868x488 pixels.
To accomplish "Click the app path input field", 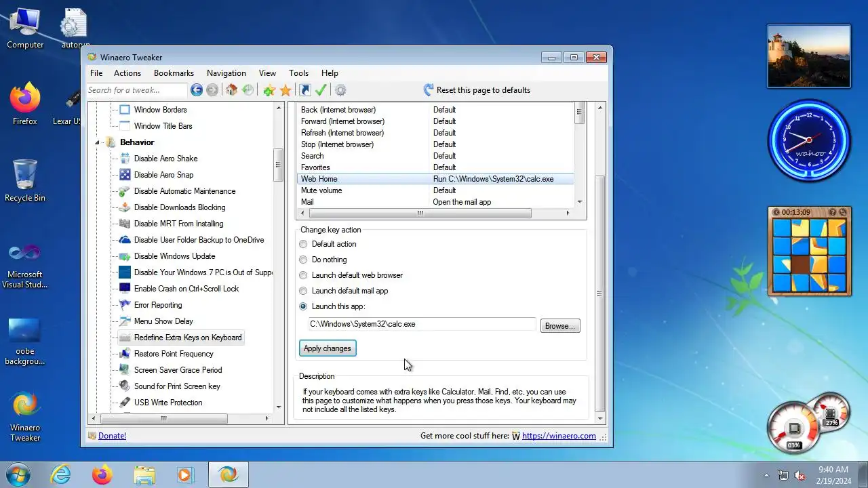I will (x=422, y=324).
